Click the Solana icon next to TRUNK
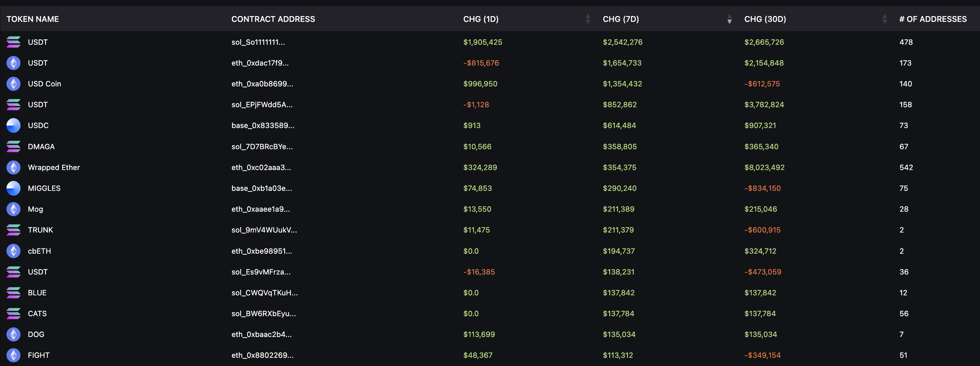The image size is (980, 366). pos(13,230)
